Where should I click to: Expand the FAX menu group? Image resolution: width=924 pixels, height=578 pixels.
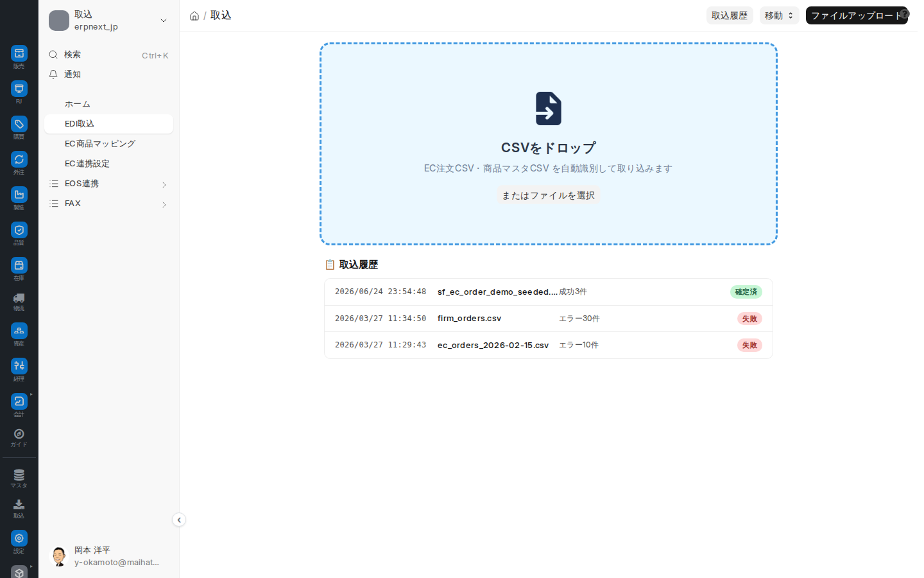[108, 204]
